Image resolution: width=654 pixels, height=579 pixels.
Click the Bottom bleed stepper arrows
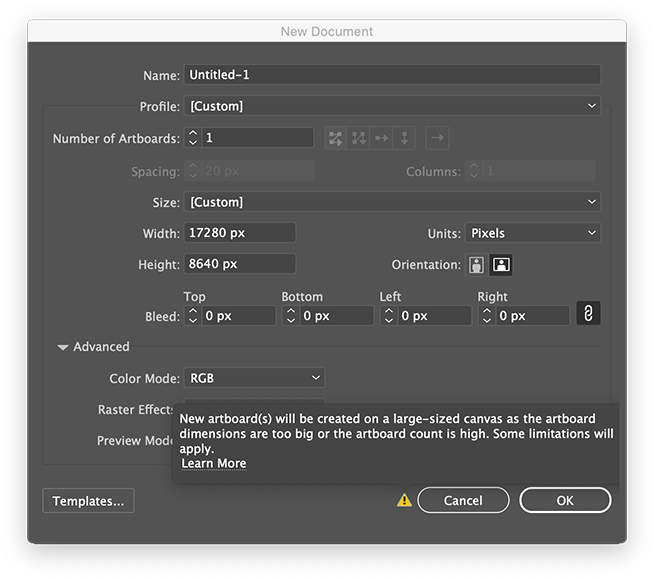[x=291, y=316]
